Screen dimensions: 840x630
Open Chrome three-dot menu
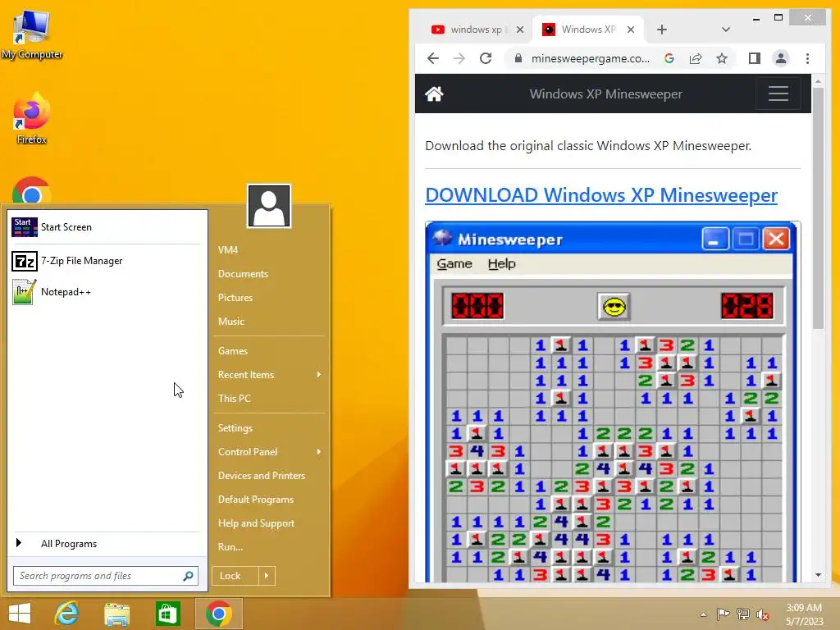pos(807,58)
